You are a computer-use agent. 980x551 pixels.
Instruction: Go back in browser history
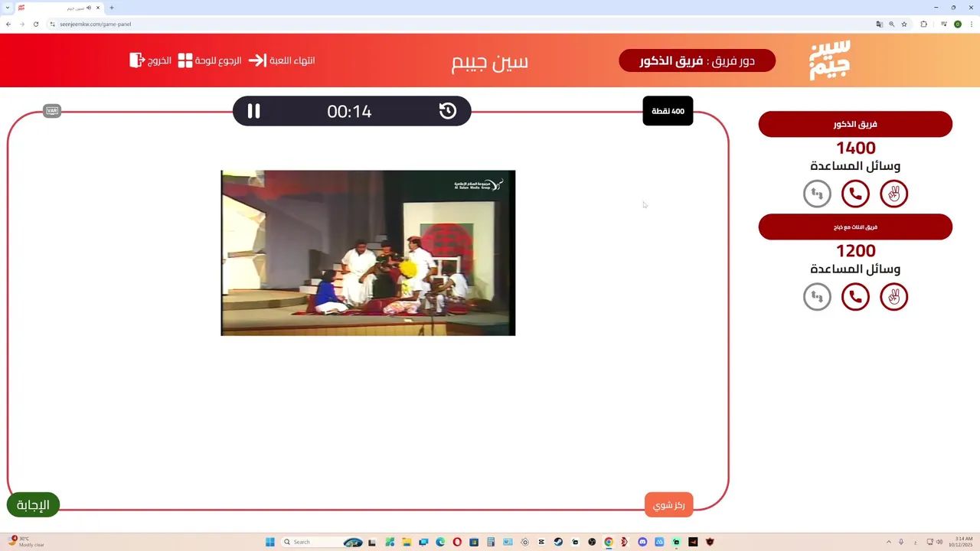point(8,24)
